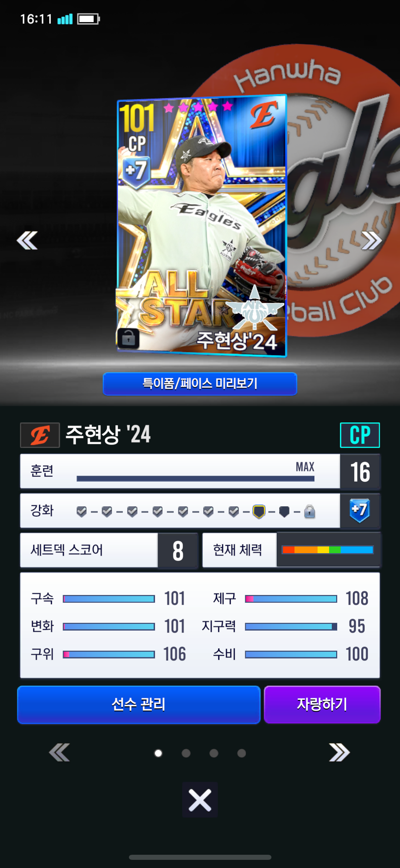Tap the right double-chevron beside player card
The image size is (400, 868).
click(x=372, y=240)
